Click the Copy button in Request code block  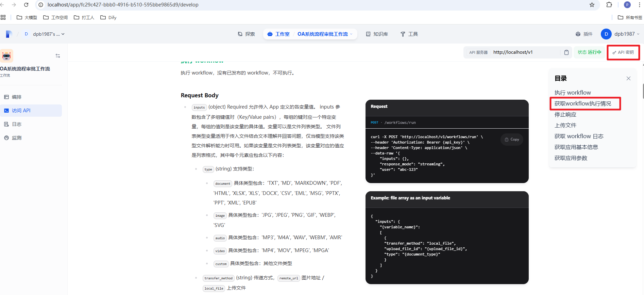[x=512, y=140]
